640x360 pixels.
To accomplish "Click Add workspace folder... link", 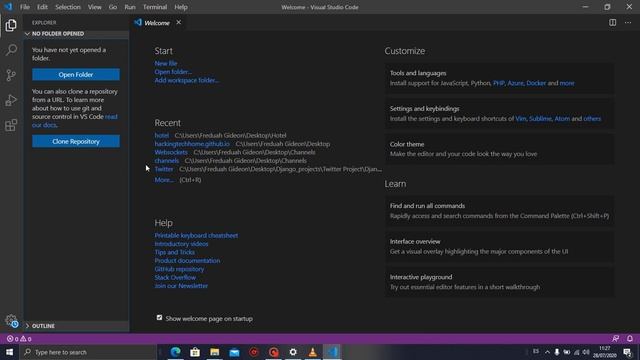I will [187, 80].
